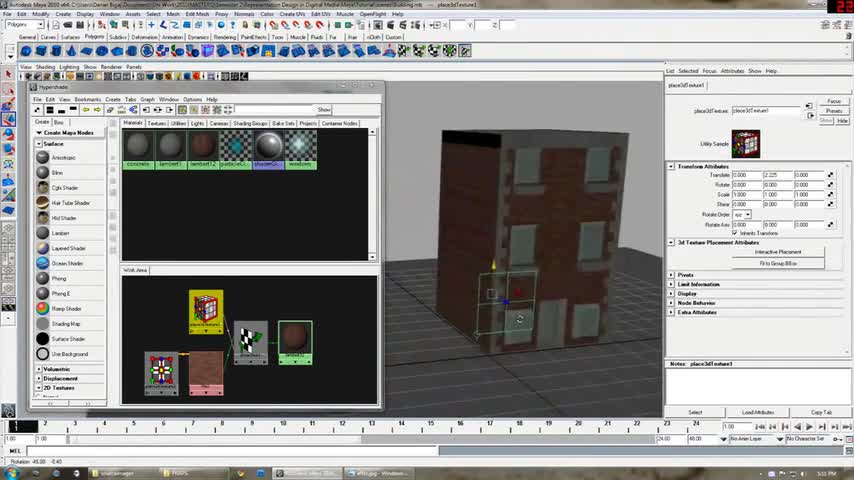Click the Focus button in Attribute Editor
Viewport: 854px width, 480px height.
point(834,101)
